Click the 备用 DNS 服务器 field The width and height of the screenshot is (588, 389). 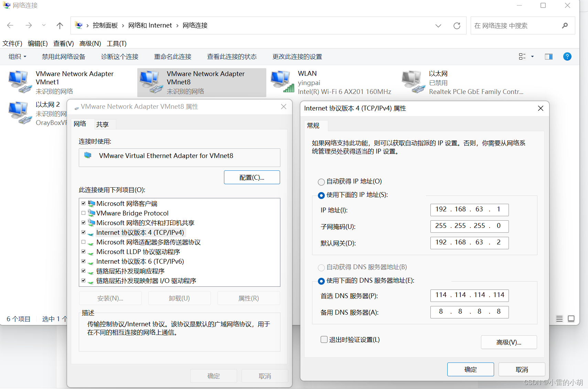point(470,312)
